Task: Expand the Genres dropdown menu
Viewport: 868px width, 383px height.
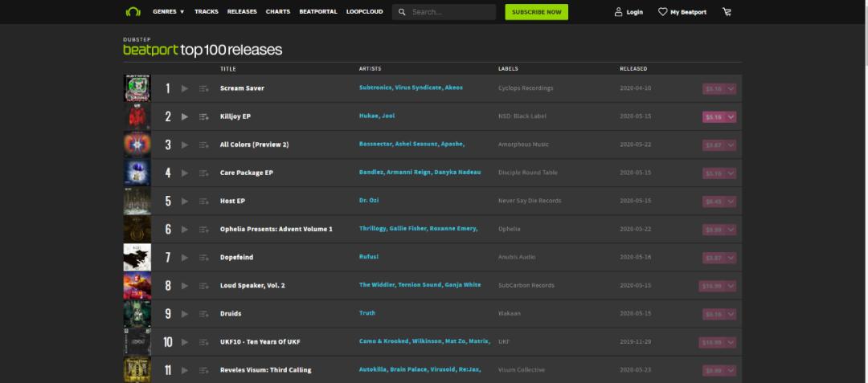Action: click(168, 11)
